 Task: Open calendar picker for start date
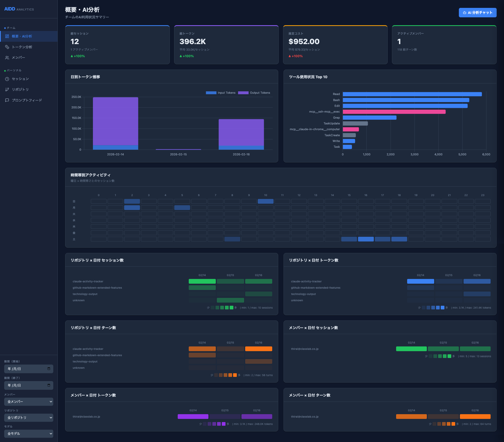[x=49, y=369]
